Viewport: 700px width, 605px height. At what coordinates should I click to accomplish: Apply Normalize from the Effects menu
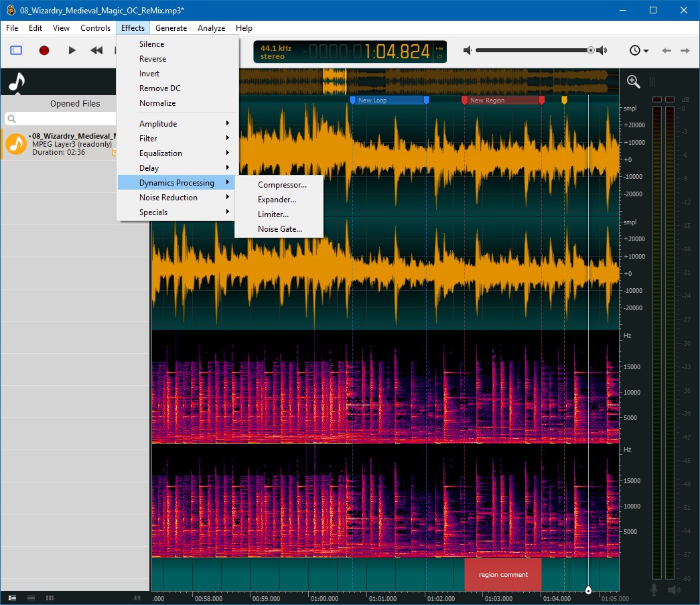click(157, 103)
